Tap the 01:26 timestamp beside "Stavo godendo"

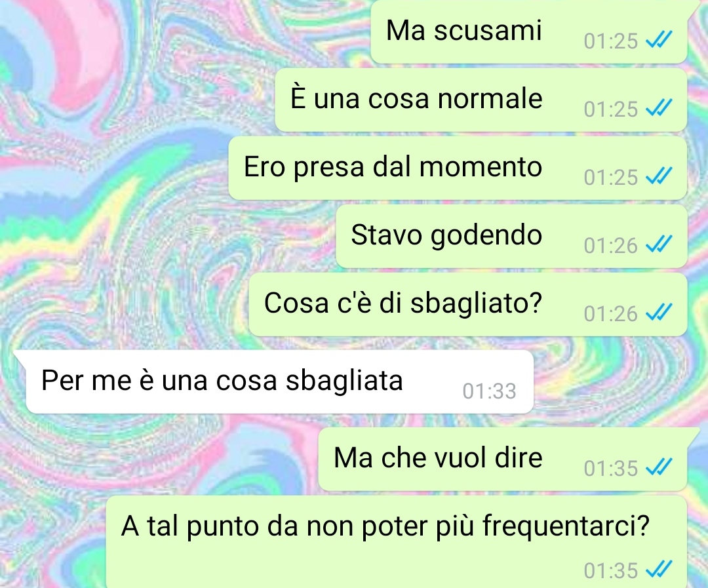tap(610, 246)
